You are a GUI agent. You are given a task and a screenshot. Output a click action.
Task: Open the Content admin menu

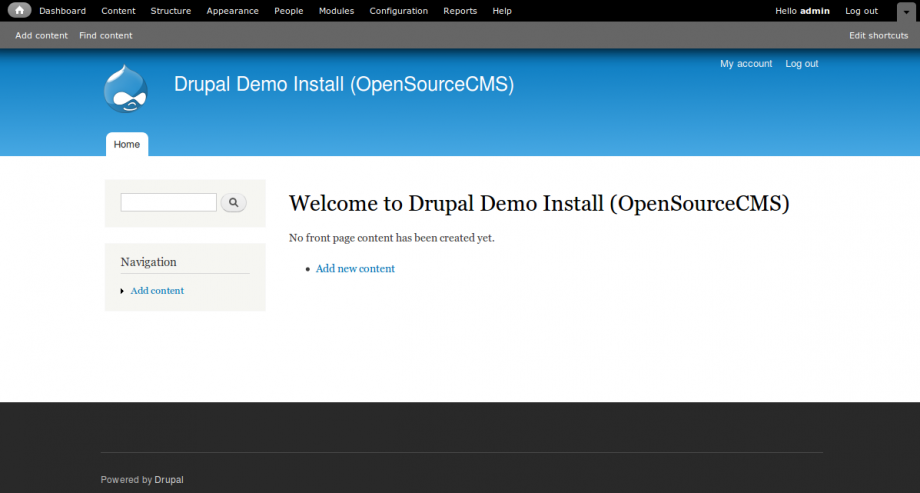pyautogui.click(x=118, y=11)
